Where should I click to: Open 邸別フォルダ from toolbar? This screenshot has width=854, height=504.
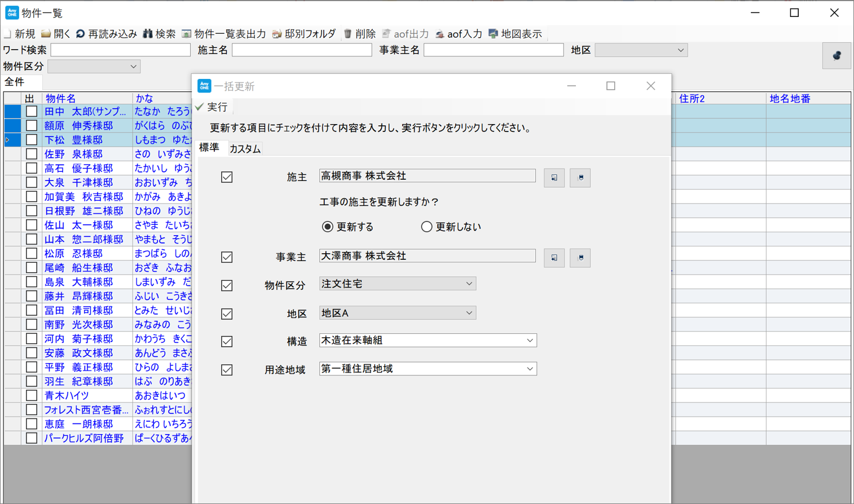point(303,34)
